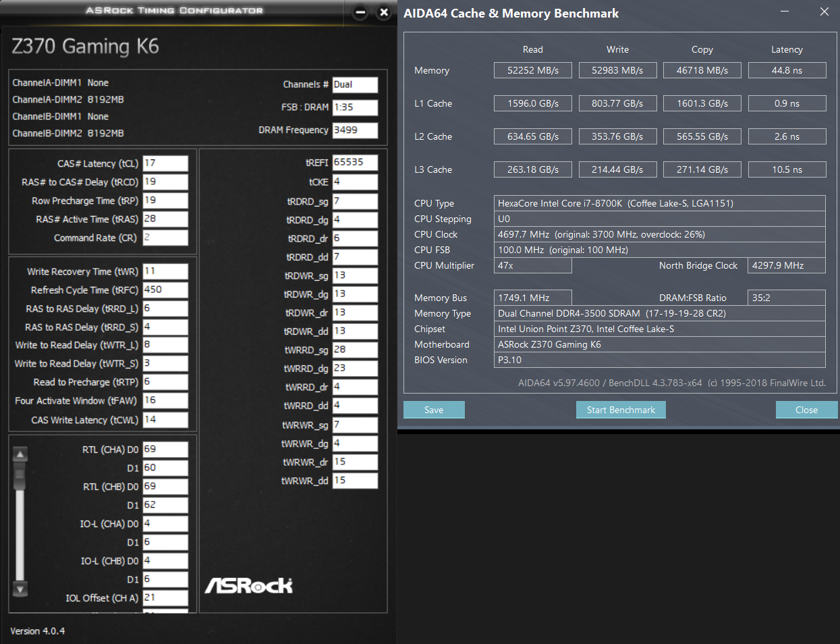Click the Save button in AIDA64
The width and height of the screenshot is (840, 644).
click(434, 410)
